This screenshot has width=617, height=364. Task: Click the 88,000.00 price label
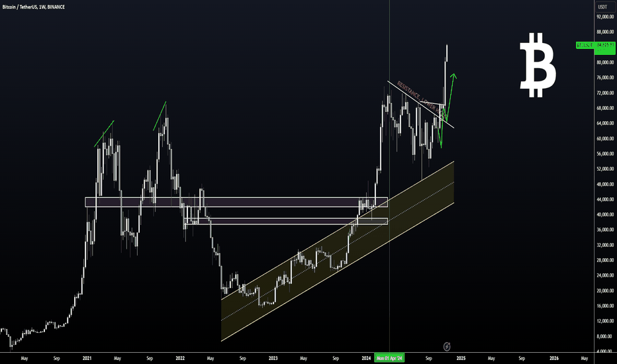click(x=605, y=32)
